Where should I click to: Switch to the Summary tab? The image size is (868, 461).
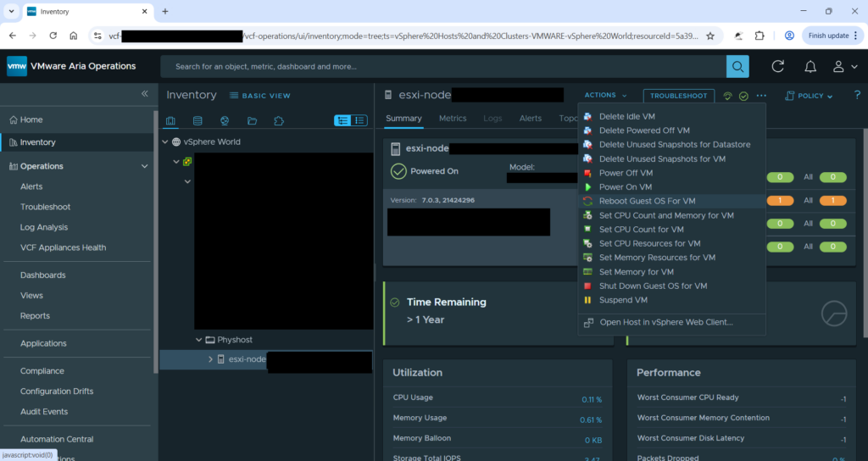tap(403, 119)
